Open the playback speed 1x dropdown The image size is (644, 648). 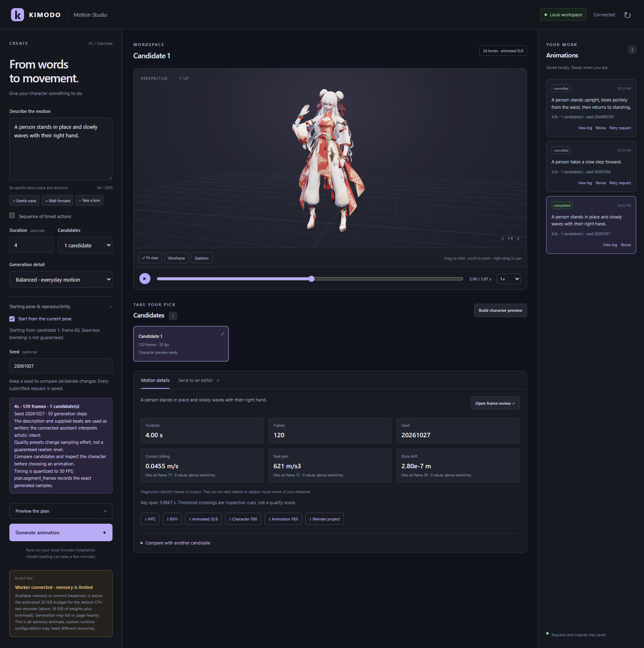click(x=509, y=279)
